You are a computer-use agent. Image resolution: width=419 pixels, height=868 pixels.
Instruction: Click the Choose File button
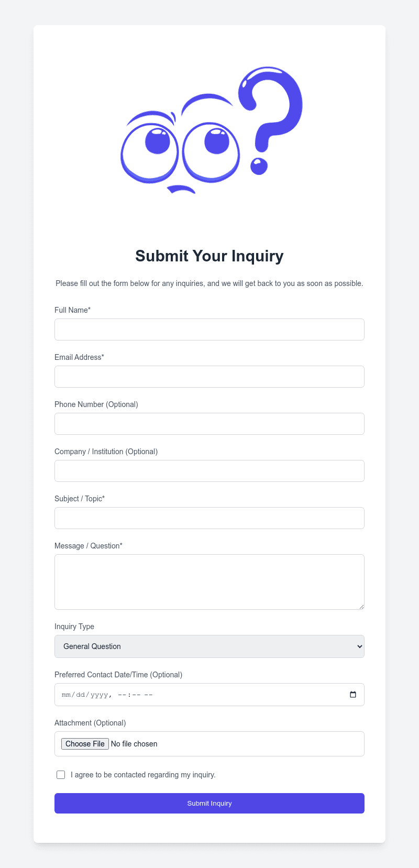point(85,743)
